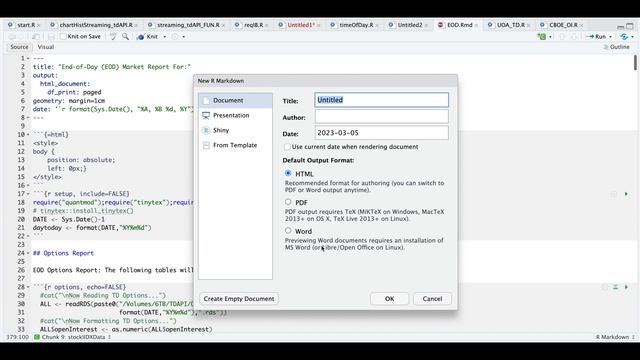640x360 pixels.
Task: Collapse the options chunk fold arrow at line 28
Action: [x=28, y=287]
